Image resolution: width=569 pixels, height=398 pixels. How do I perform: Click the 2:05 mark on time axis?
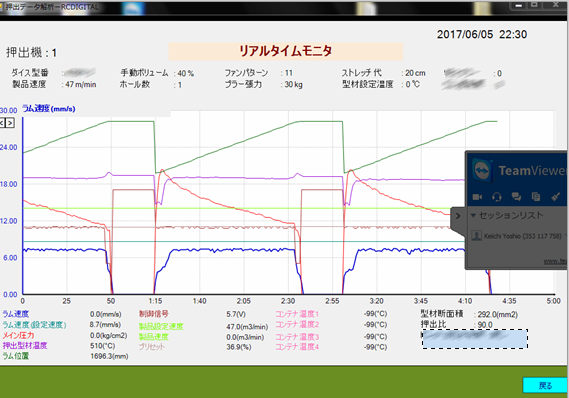[243, 301]
